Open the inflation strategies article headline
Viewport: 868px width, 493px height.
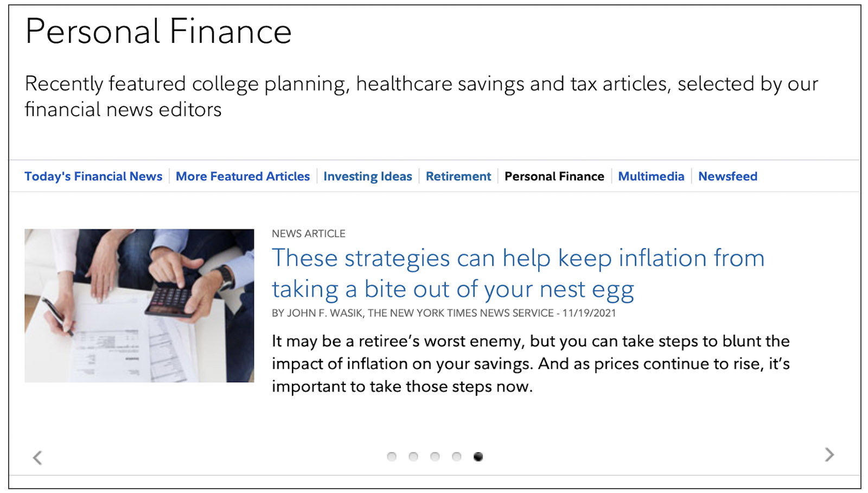tap(518, 273)
